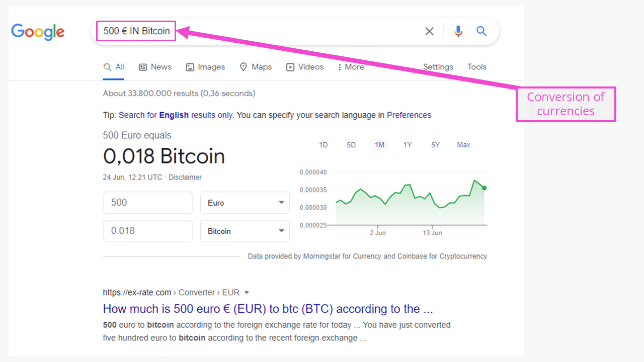The height and width of the screenshot is (362, 644).
Task: Switch to the Maps tab
Action: pos(256,67)
